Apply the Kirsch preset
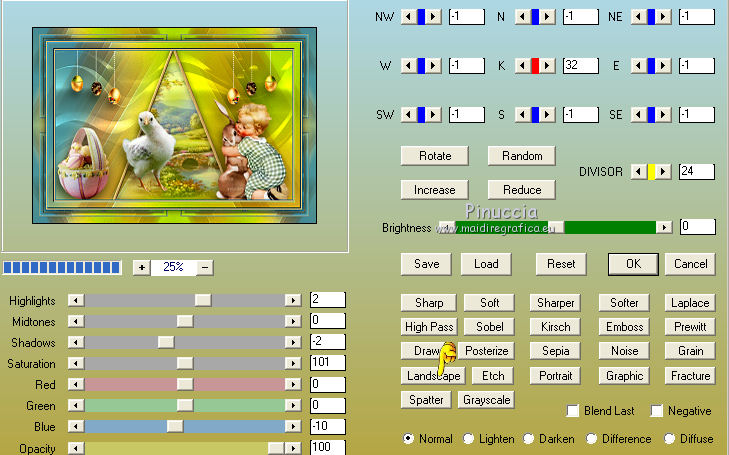The width and height of the screenshot is (729, 455). 555,327
